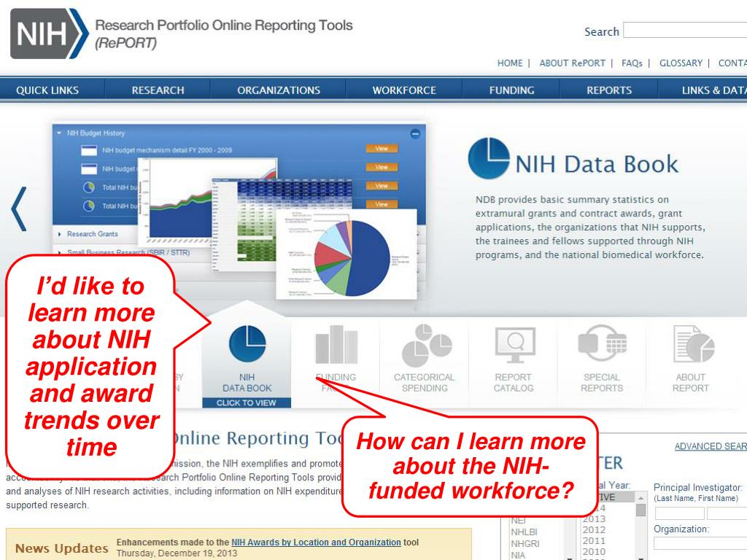
Task: Collapse the NIH Budget History minus icon
Action: pyautogui.click(x=415, y=134)
